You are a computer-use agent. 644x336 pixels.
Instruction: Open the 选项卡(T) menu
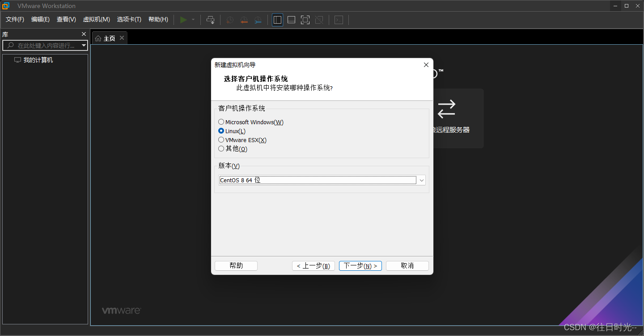coord(129,20)
